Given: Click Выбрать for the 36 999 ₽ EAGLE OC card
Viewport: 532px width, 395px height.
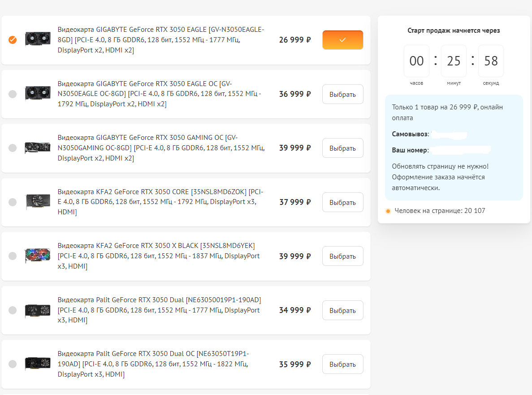Looking at the screenshot, I should click(343, 94).
